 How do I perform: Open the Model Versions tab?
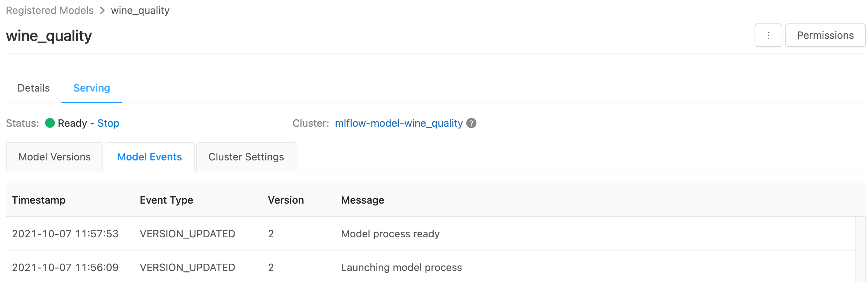(x=55, y=157)
